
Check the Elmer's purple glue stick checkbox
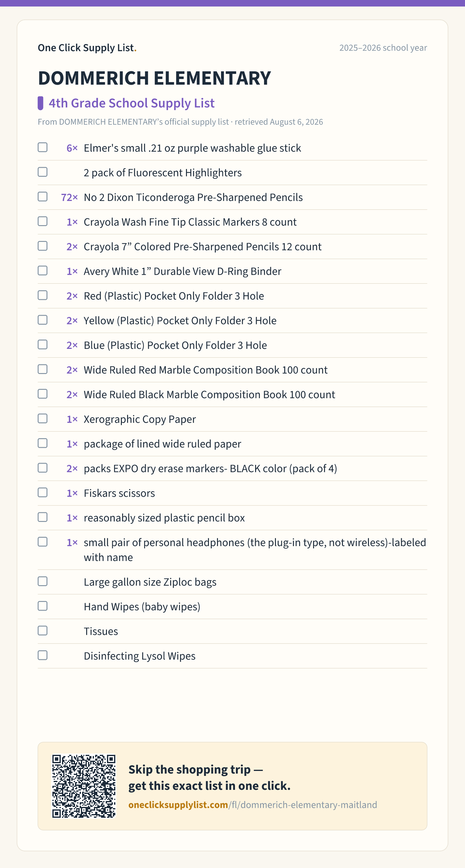[42, 147]
